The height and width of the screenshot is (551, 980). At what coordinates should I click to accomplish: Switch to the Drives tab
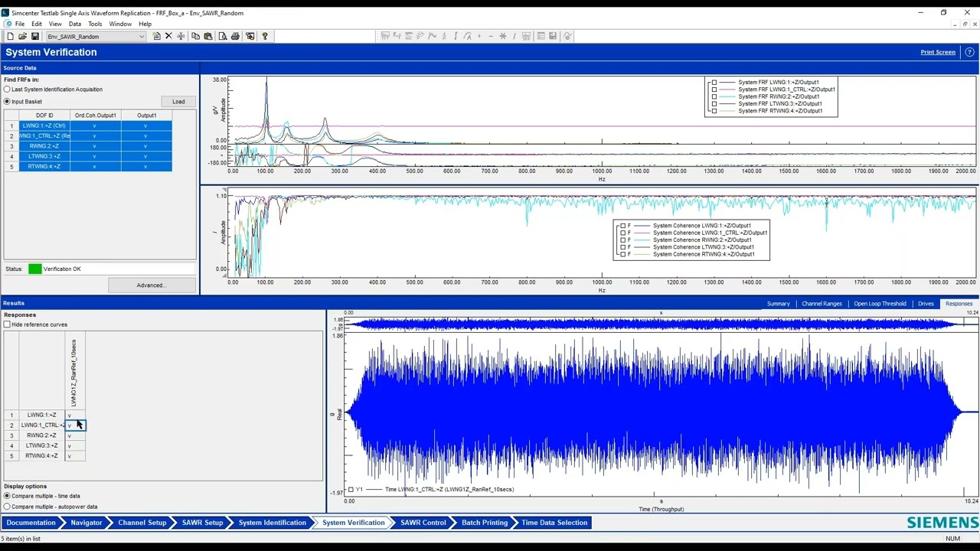tap(926, 304)
